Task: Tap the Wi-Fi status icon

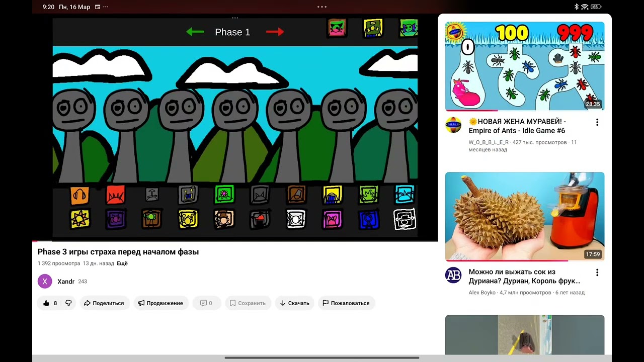Action: (x=585, y=7)
